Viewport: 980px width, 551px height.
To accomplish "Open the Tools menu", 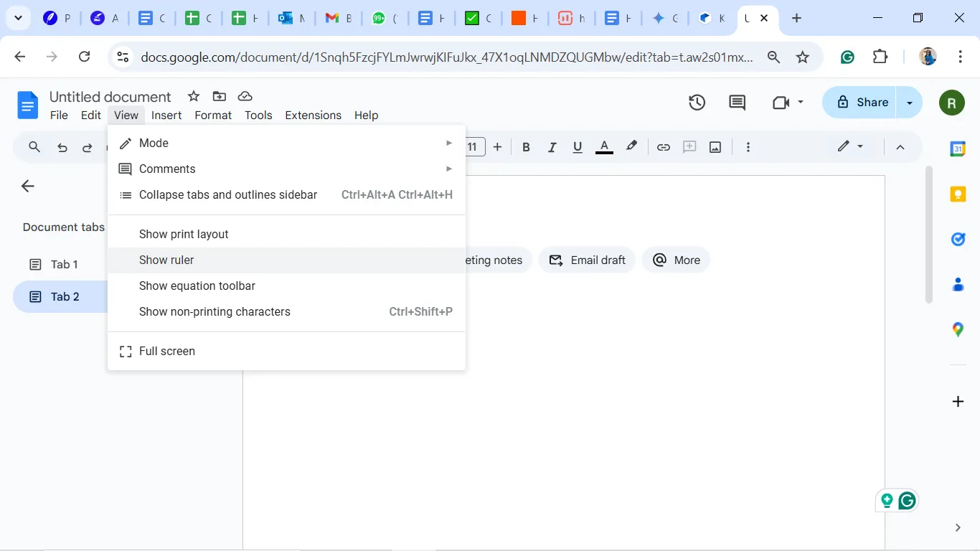I will tap(258, 116).
